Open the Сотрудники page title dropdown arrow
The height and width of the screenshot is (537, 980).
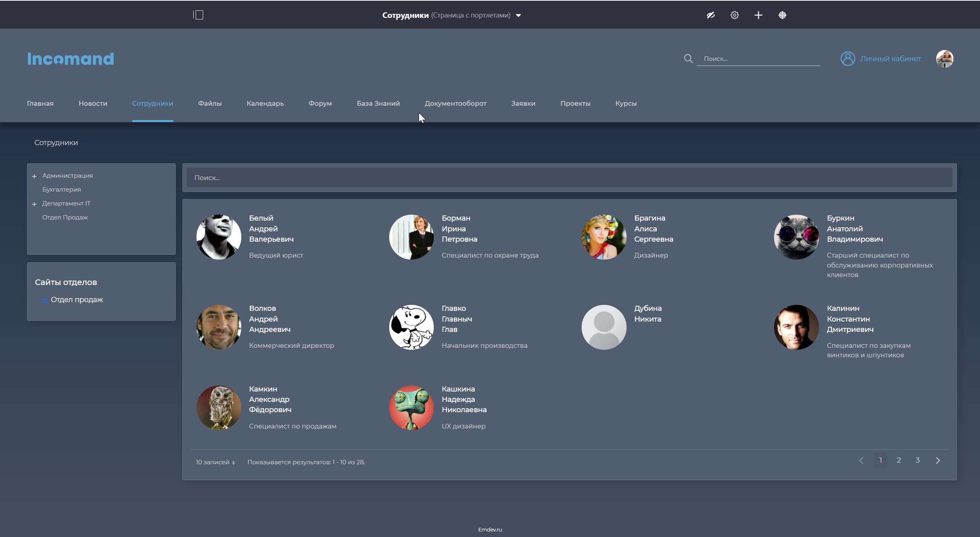click(518, 16)
